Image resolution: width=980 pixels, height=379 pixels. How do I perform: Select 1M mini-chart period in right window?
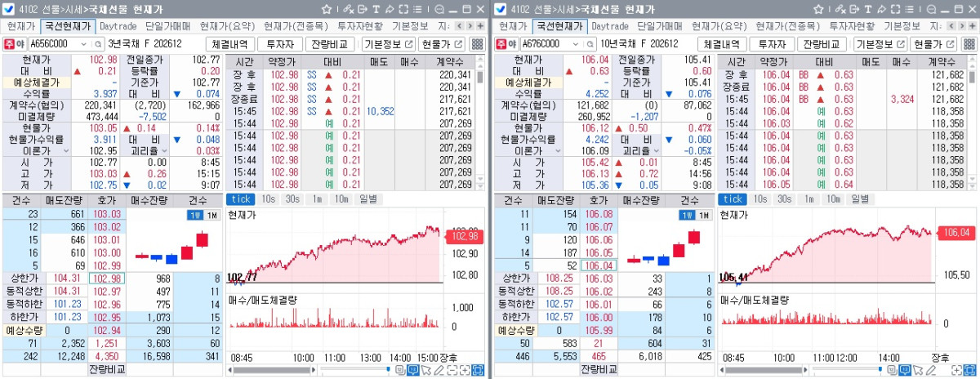702,214
